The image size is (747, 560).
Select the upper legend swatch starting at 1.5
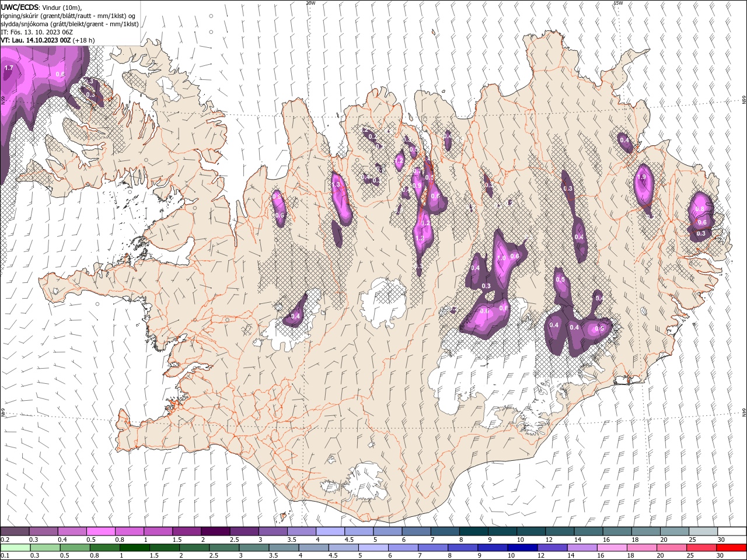(x=187, y=531)
